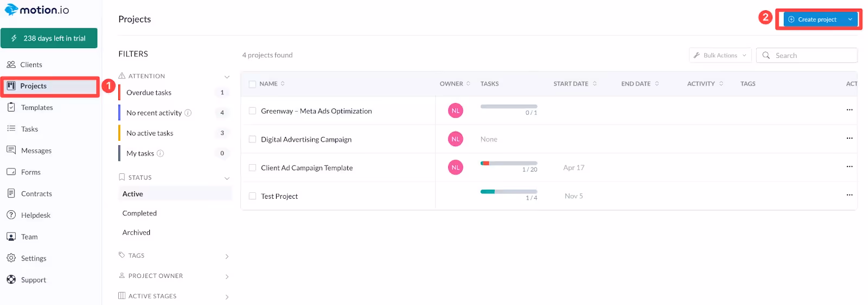Open the Test Project name
This screenshot has width=868, height=305.
click(279, 196)
